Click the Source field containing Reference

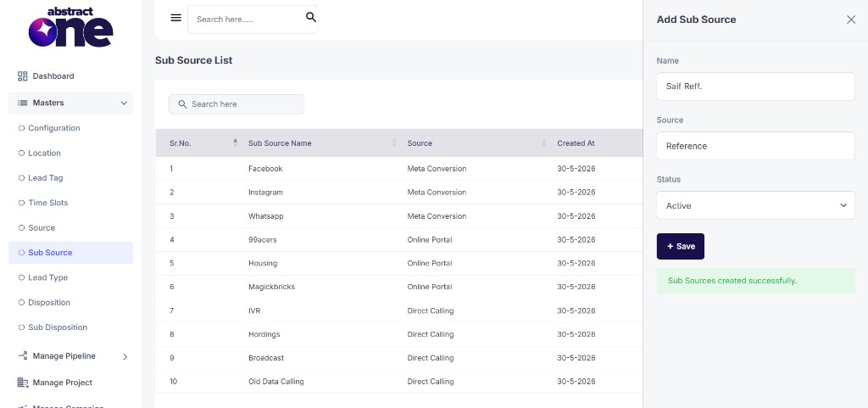755,146
